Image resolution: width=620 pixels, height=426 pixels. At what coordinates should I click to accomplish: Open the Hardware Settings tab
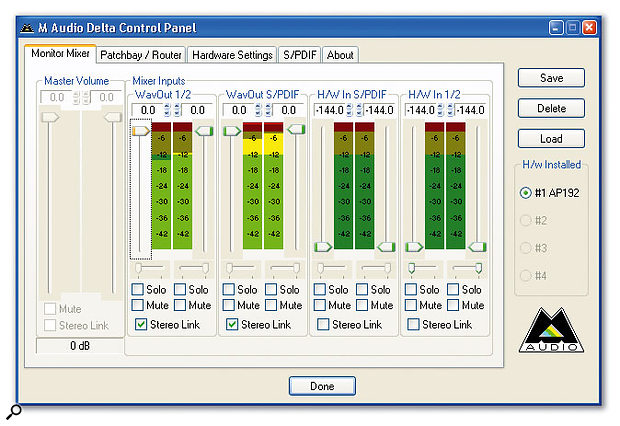coord(232,55)
